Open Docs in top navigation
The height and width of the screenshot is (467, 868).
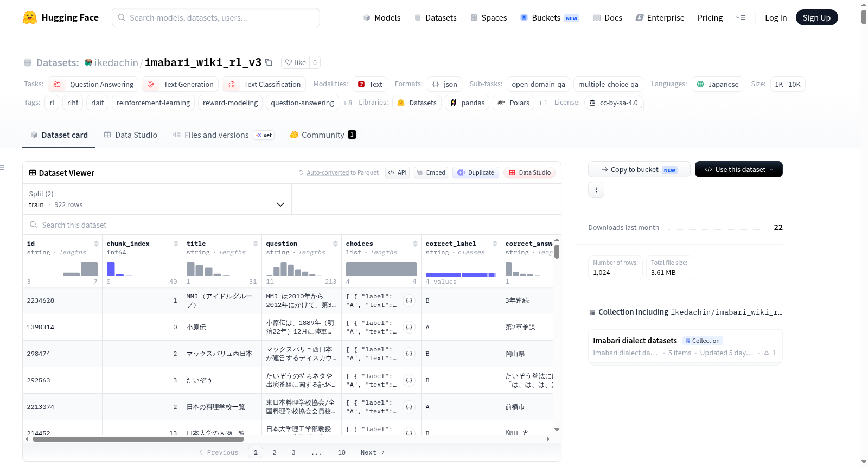[x=607, y=17]
